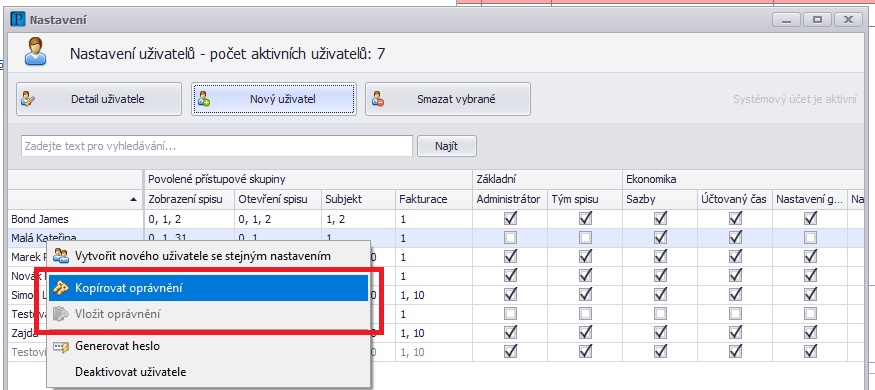This screenshot has height=390, width=875.
Task: Click the password icon beside Generovat heslo
Action: tap(60, 346)
